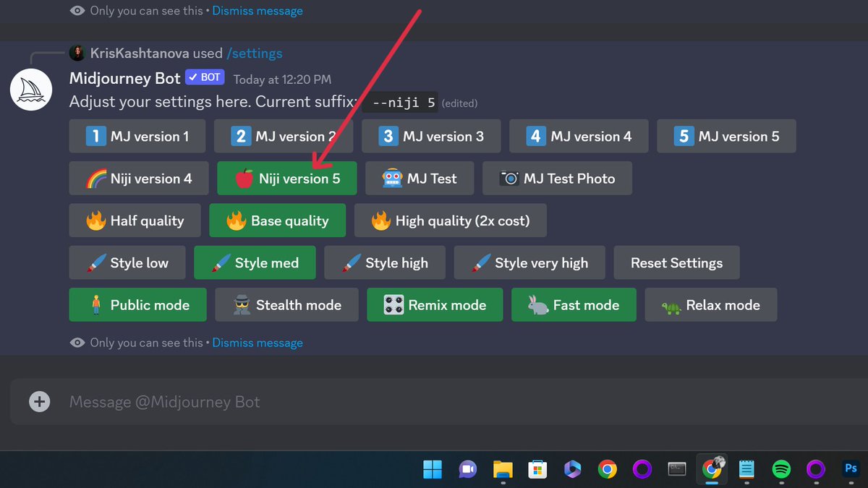Screen dimensions: 868x488
Task: Open the terminal app in taskbar
Action: 677,470
